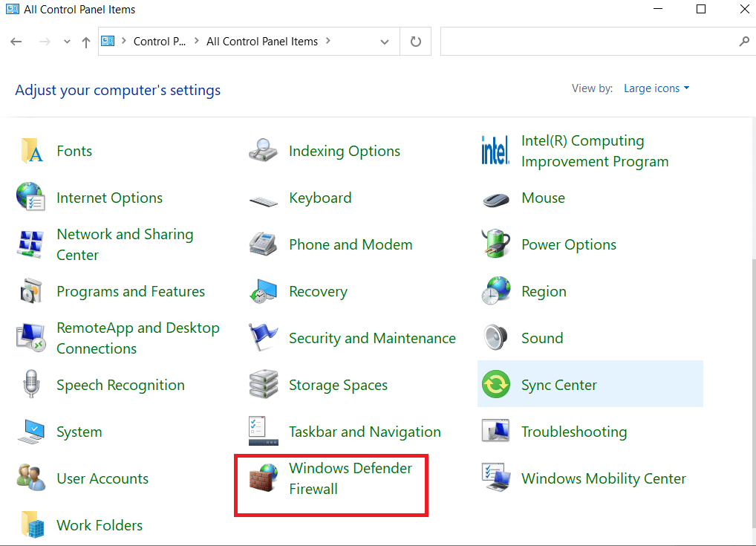Open the View by Large icons dropdown
The width and height of the screenshot is (756, 546).
point(656,88)
